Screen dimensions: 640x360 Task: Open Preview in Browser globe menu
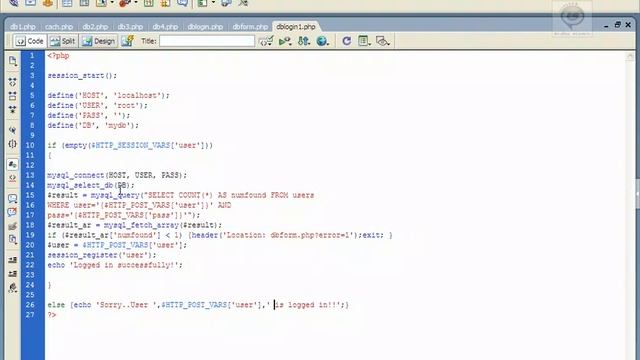[x=322, y=41]
